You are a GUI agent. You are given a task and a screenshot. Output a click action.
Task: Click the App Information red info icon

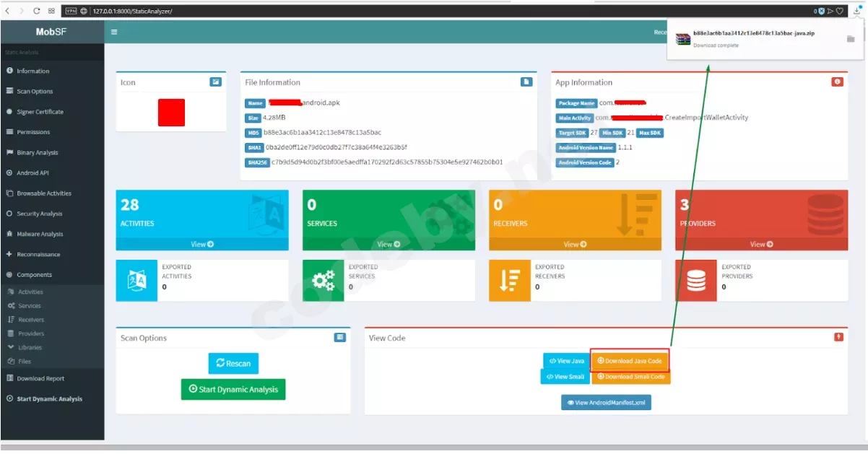837,82
